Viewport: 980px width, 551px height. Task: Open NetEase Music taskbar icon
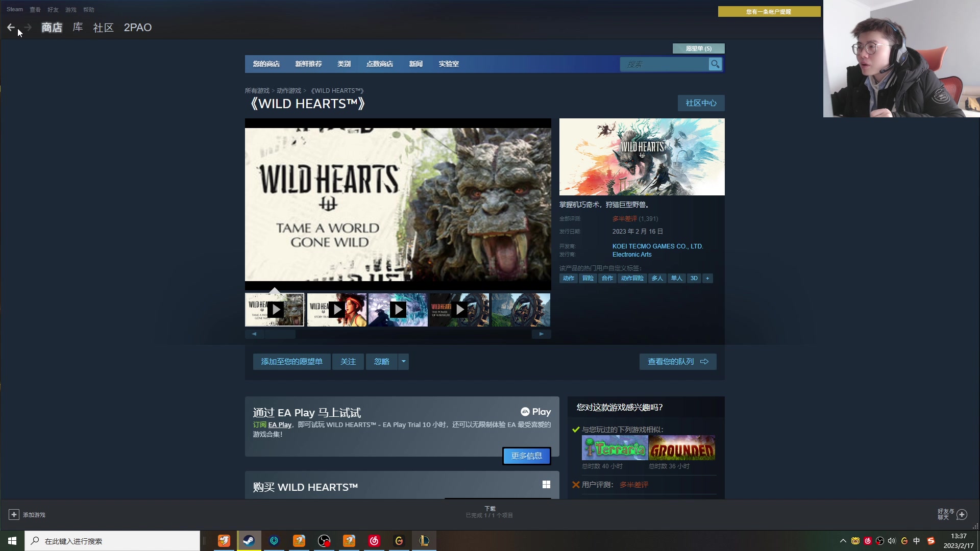coord(374,541)
